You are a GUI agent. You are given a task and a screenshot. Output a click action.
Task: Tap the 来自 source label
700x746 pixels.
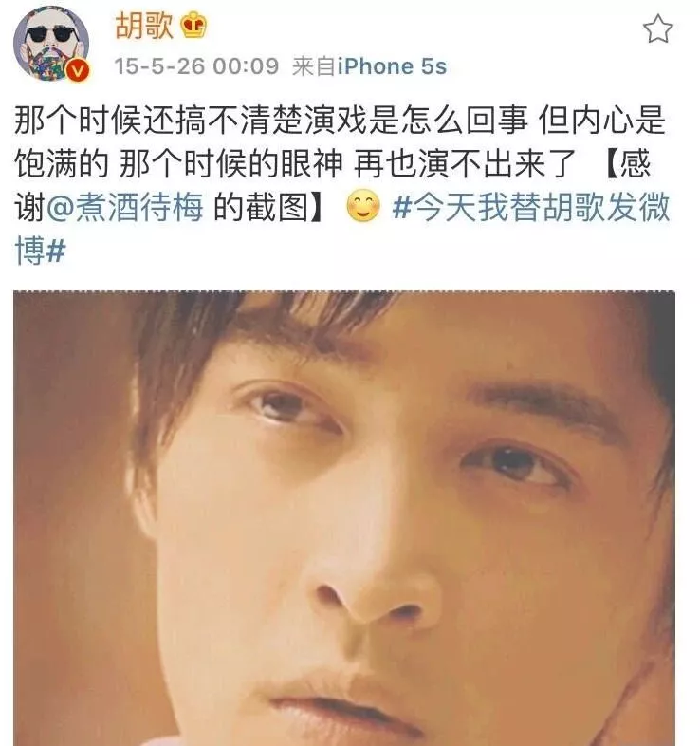(x=314, y=66)
